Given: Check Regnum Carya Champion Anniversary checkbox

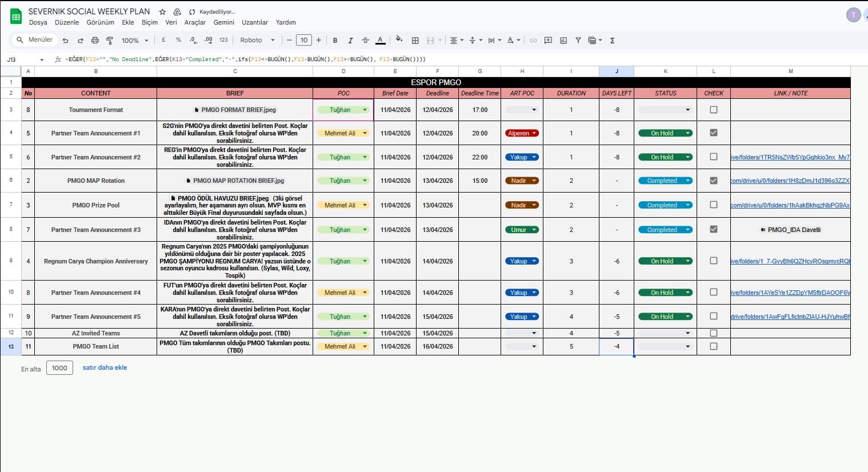Looking at the screenshot, I should click(x=713, y=261).
